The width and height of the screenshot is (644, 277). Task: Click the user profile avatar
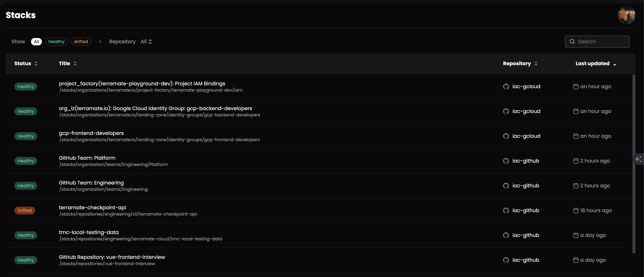627,15
